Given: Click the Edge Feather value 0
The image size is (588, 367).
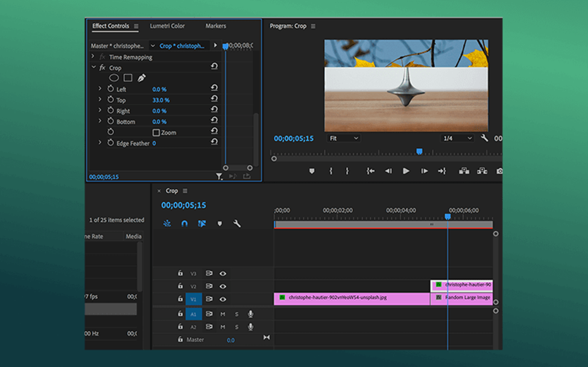Looking at the screenshot, I should click(x=154, y=143).
